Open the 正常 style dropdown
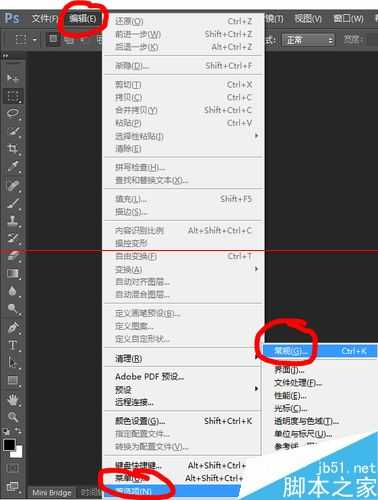This screenshot has width=378, height=500. coord(308,40)
